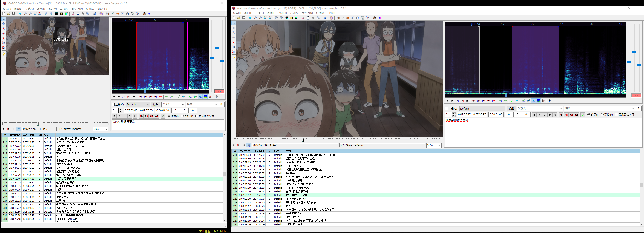Open visual typesetting help icon in left window
The image size is (644, 233).
click(x=3, y=54)
